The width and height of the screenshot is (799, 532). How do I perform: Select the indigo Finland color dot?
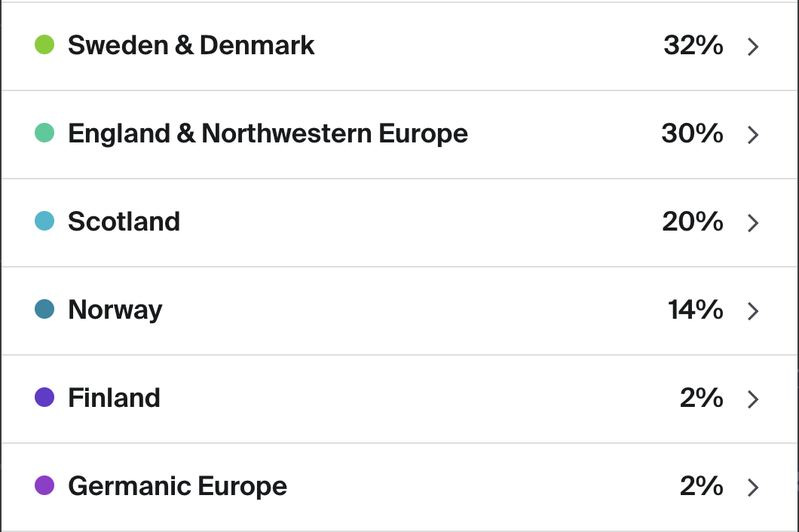coord(44,398)
